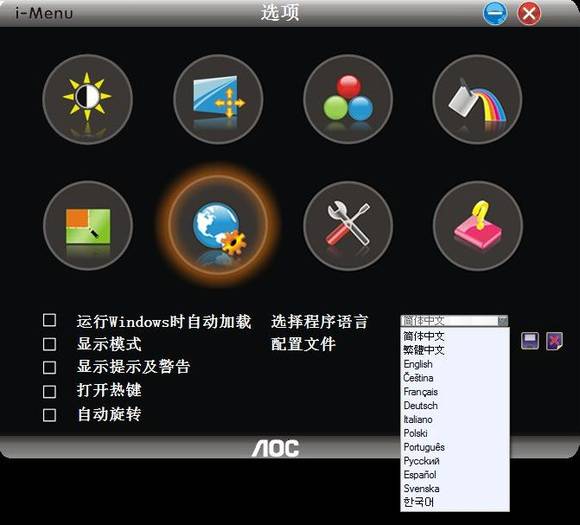Open the RGB color balls icon
The image size is (580, 525).
tap(348, 99)
